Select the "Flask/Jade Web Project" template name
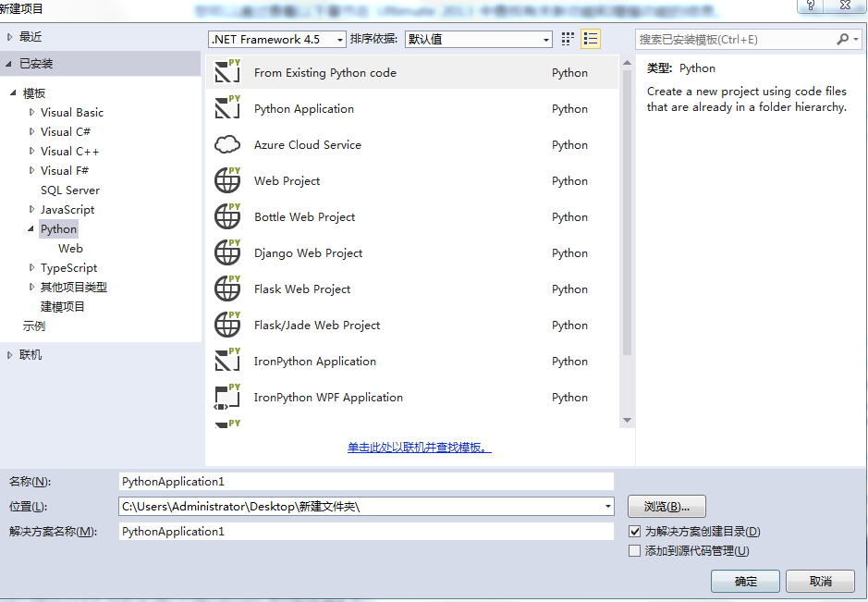 [x=317, y=326]
